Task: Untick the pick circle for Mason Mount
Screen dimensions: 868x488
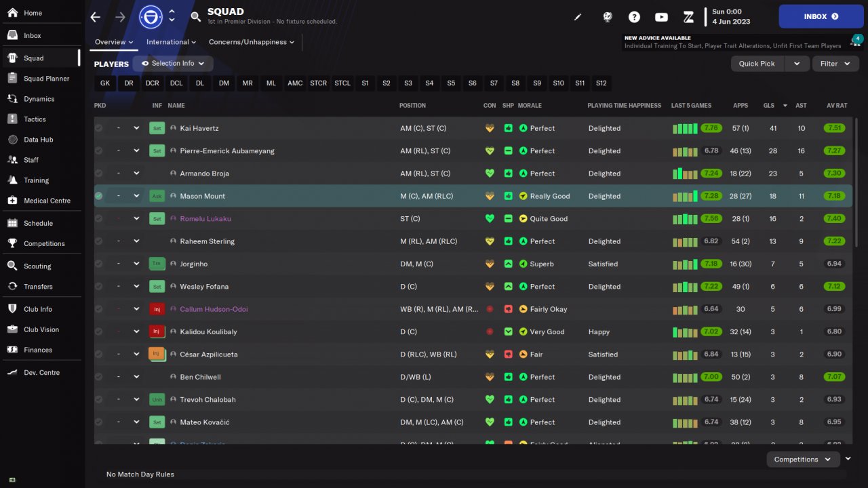Action: pos(99,196)
